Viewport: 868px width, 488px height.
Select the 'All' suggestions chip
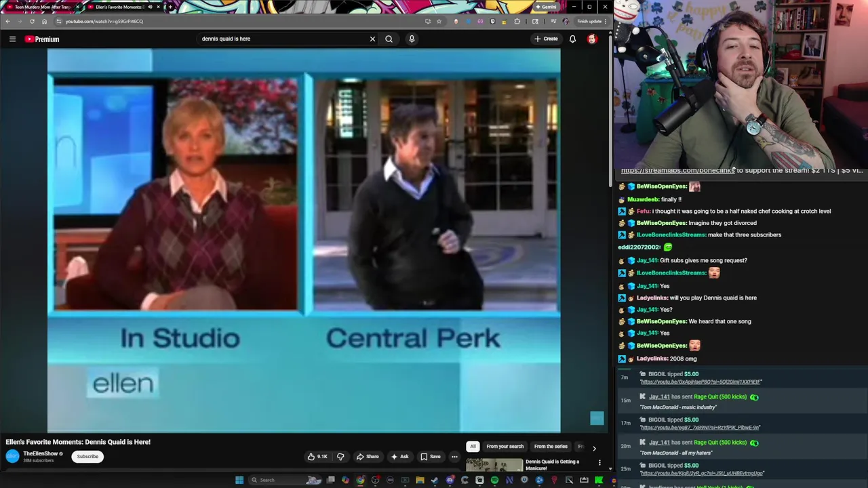point(473,446)
